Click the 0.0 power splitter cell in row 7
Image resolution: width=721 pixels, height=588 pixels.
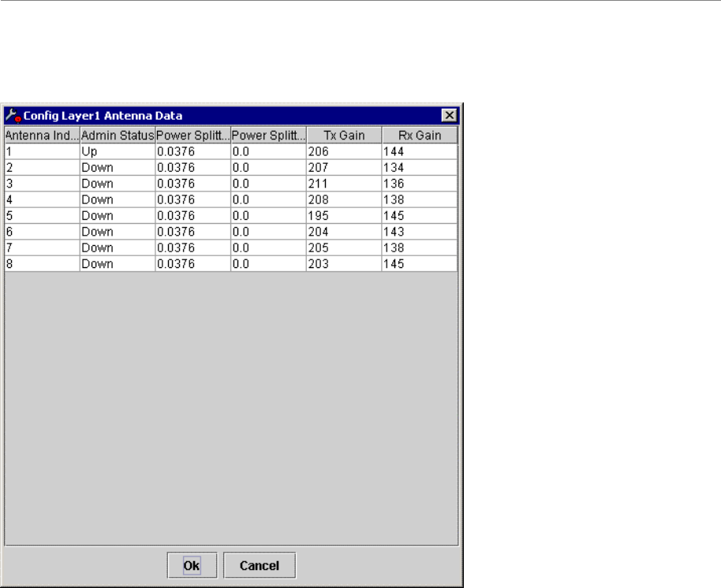pos(268,248)
